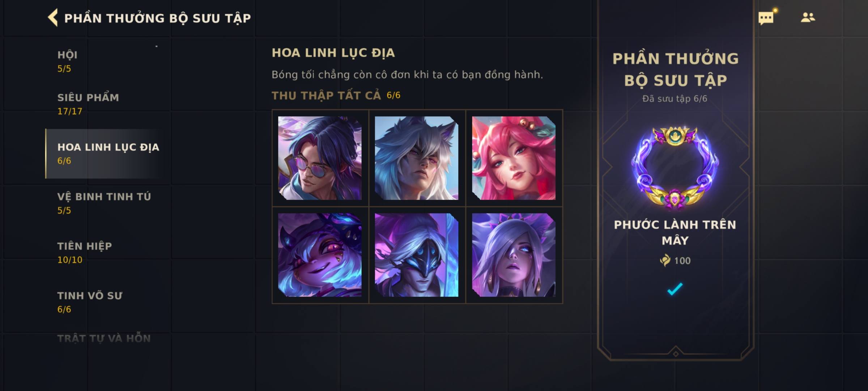The image size is (868, 391).
Task: Open the chat messages icon
Action: tap(766, 18)
